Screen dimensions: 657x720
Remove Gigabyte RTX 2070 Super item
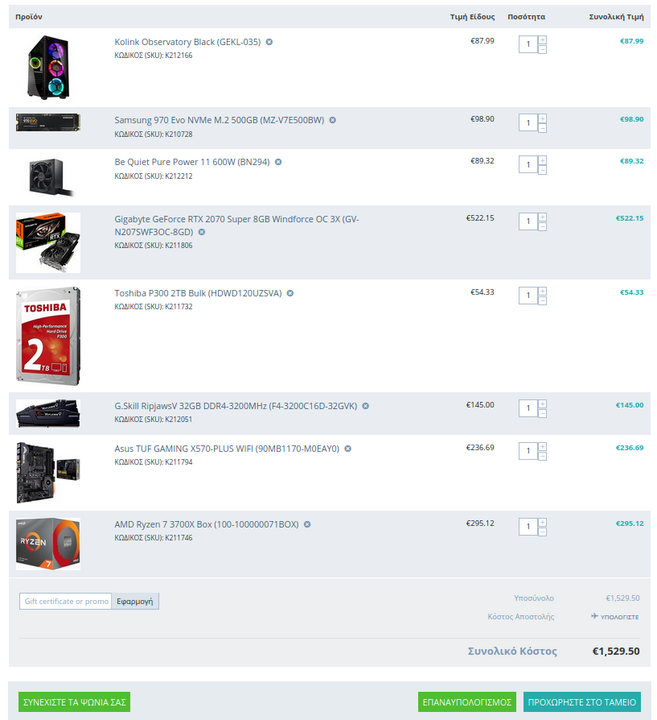pyautogui.click(x=202, y=232)
